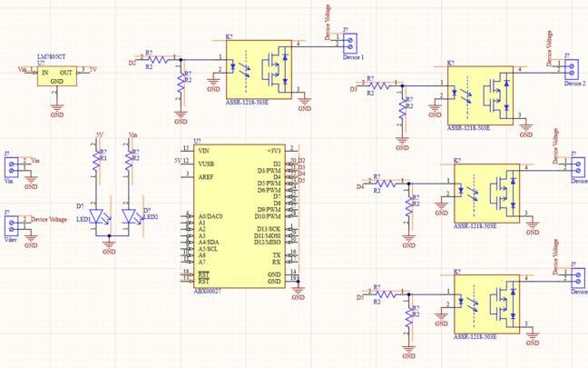Select vertical pull-down resistor on the D3 line

[402, 111]
